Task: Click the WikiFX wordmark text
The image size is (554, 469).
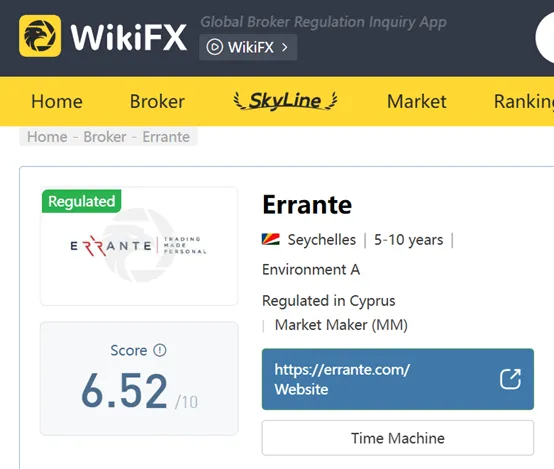Action: 129,37
